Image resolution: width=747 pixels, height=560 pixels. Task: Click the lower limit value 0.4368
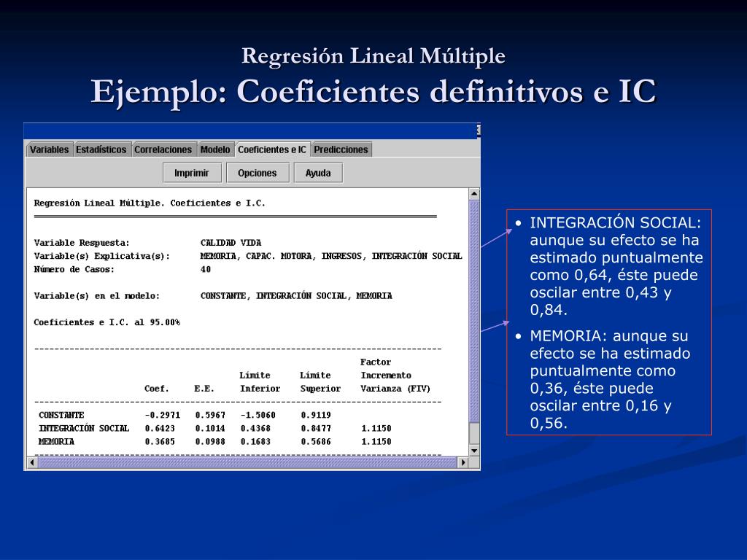[x=255, y=429]
